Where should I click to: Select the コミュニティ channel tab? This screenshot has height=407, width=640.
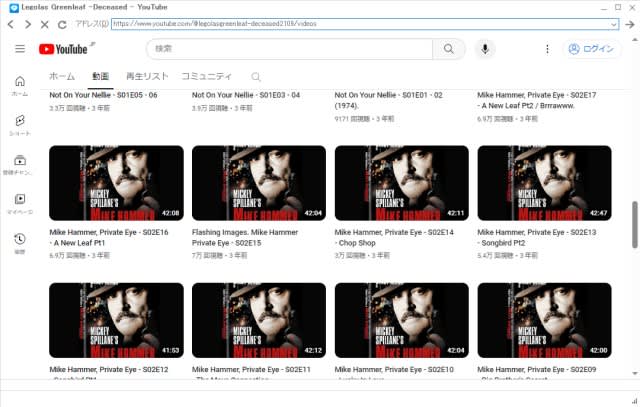pyautogui.click(x=207, y=76)
